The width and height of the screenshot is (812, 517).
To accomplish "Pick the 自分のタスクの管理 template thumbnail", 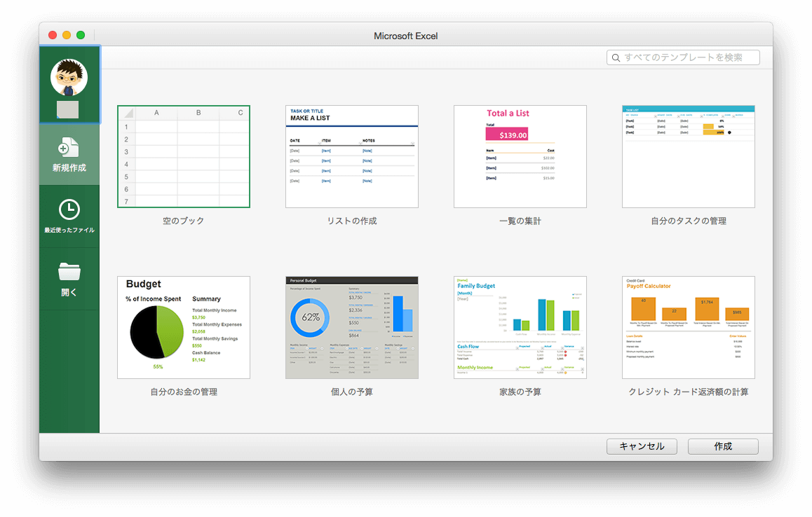I will click(688, 156).
